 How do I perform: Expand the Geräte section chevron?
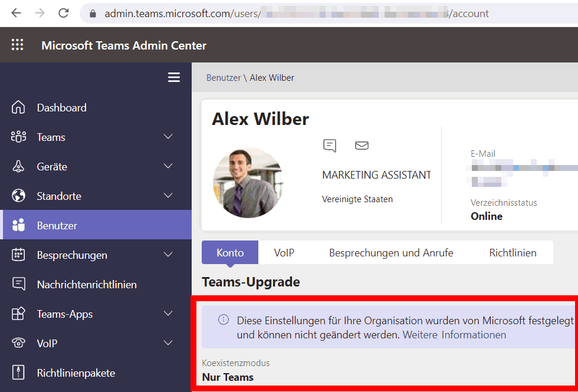168,166
